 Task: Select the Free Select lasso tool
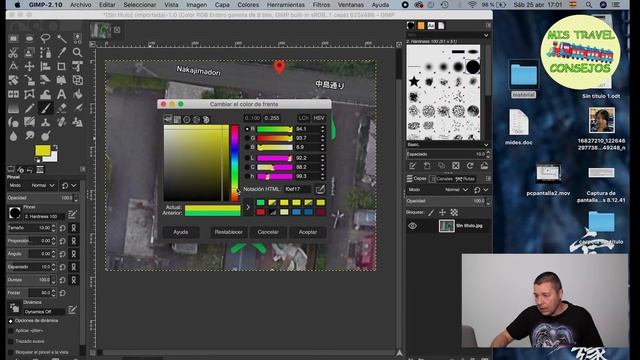click(45, 39)
